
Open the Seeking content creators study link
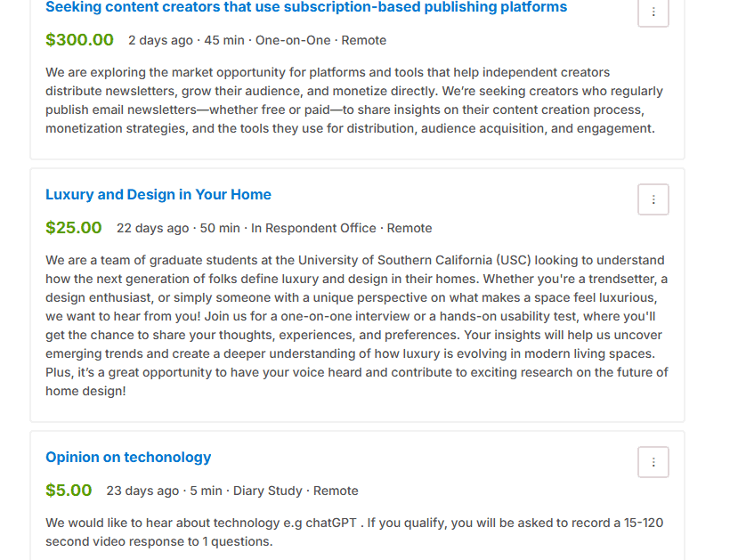click(x=306, y=7)
